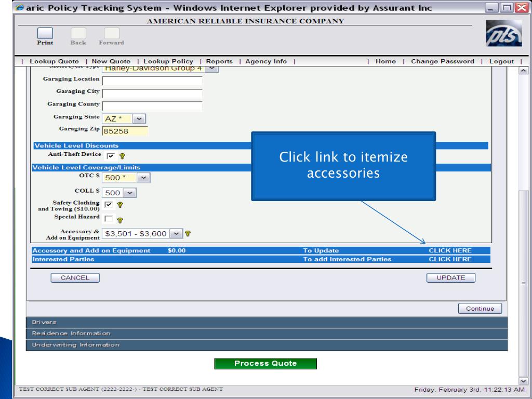
Task: Click the green Process Quote button
Action: 265,363
